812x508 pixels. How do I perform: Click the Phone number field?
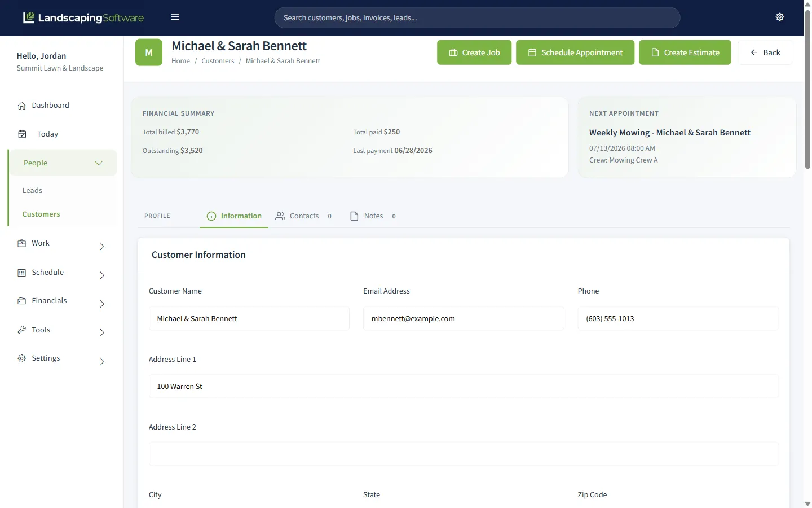point(678,319)
